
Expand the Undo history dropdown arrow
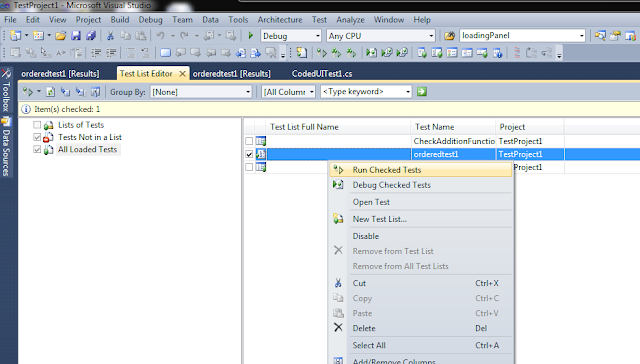pos(173,36)
